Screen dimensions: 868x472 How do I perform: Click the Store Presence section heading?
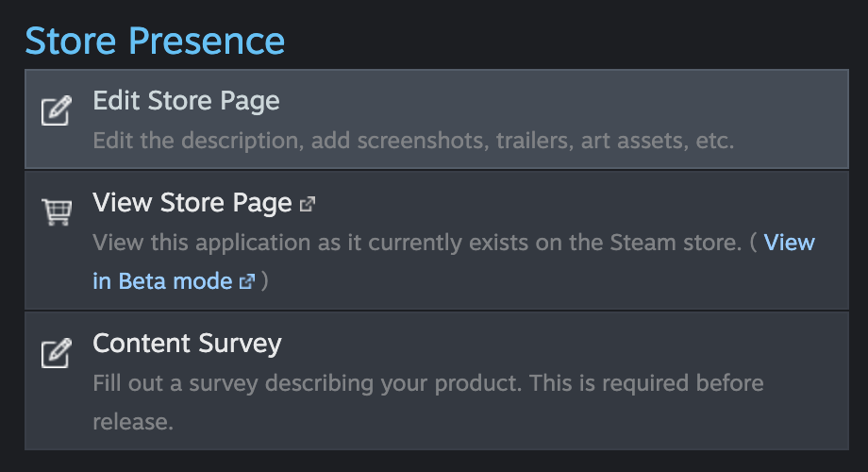coord(155,41)
